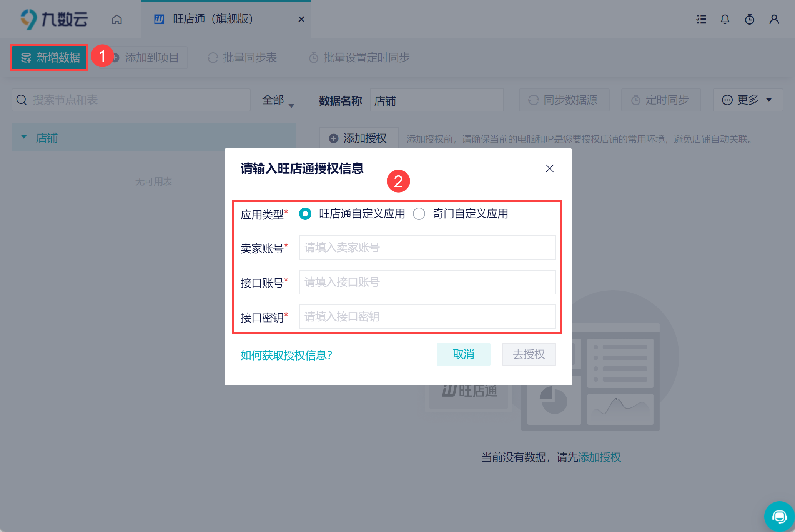Collapse the 店铺 tree node
This screenshot has width=795, height=532.
[24, 137]
